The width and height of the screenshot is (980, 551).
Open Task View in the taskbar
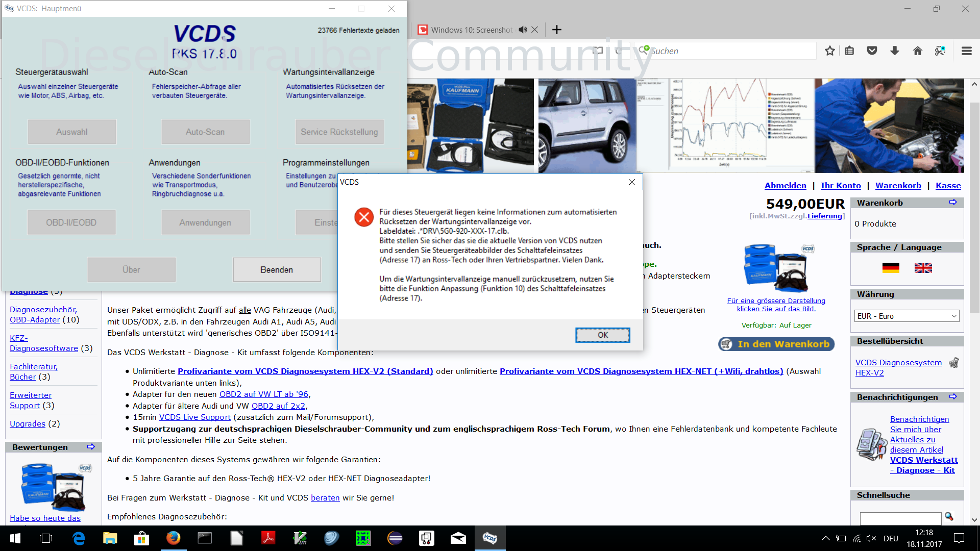[46, 538]
